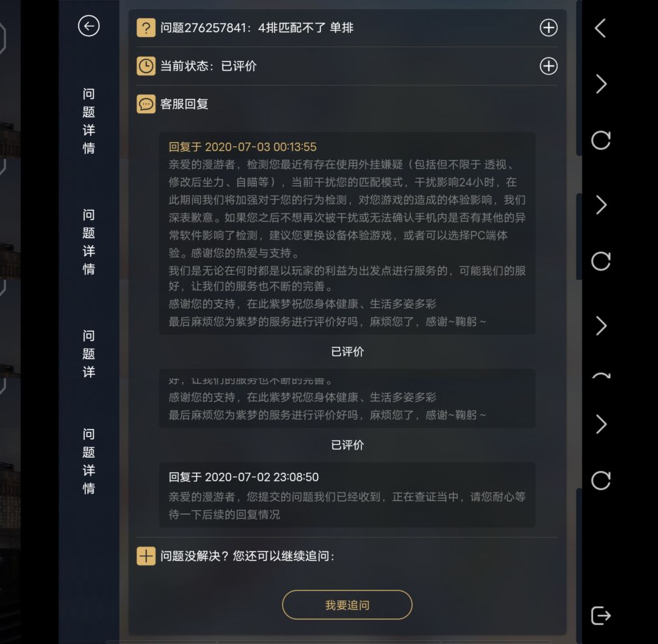Tap the topmost forward chevron on right bar
The image size is (658, 644).
click(x=601, y=84)
